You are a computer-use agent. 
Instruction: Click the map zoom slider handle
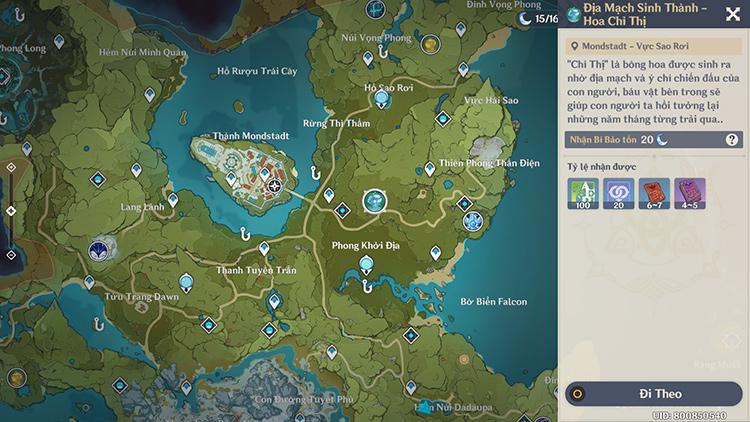point(11,211)
